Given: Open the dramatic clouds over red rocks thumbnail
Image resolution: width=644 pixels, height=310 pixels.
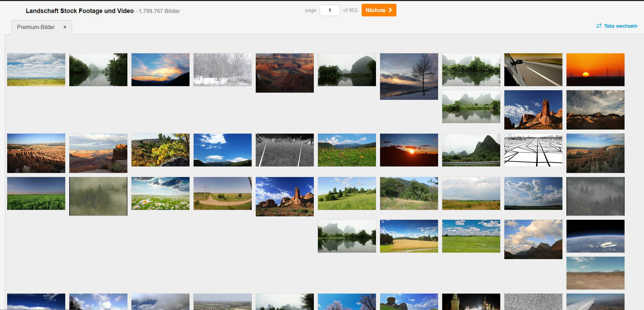Looking at the screenshot, I should pos(596,110).
